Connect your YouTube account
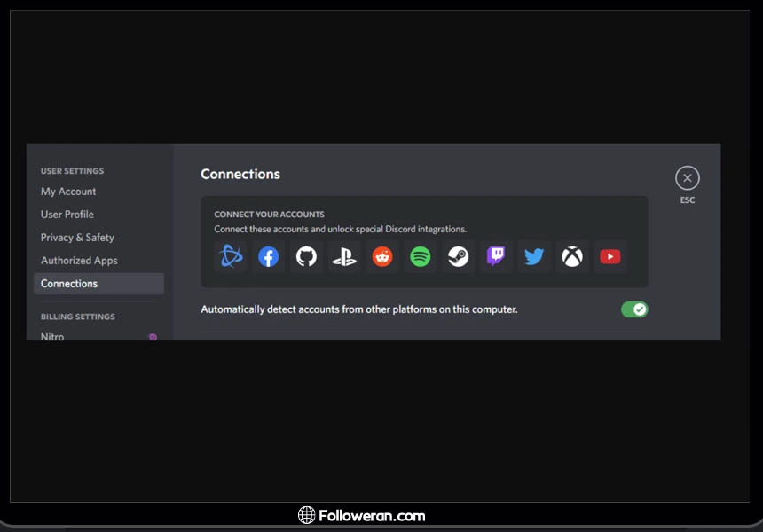Viewport: 763px width, 532px height. coord(610,257)
